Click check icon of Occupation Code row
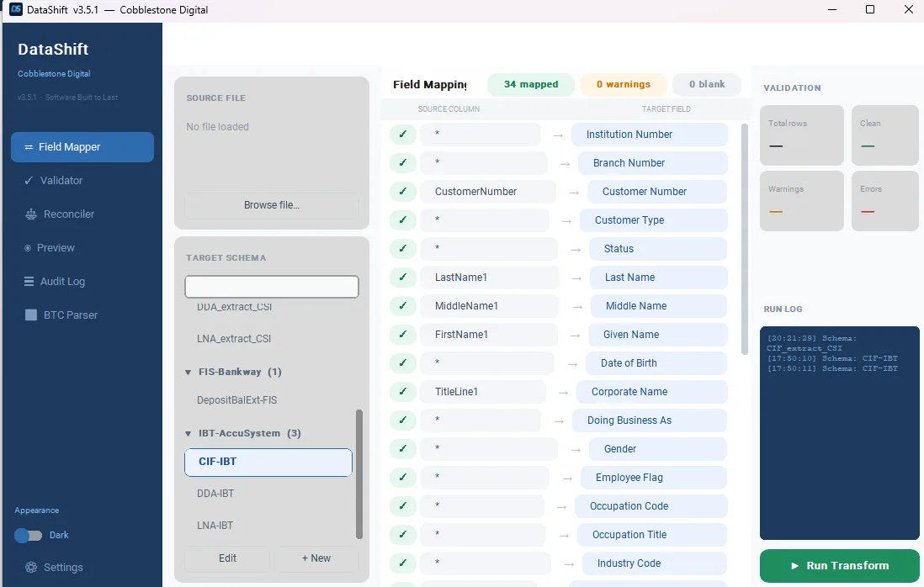 click(x=403, y=505)
